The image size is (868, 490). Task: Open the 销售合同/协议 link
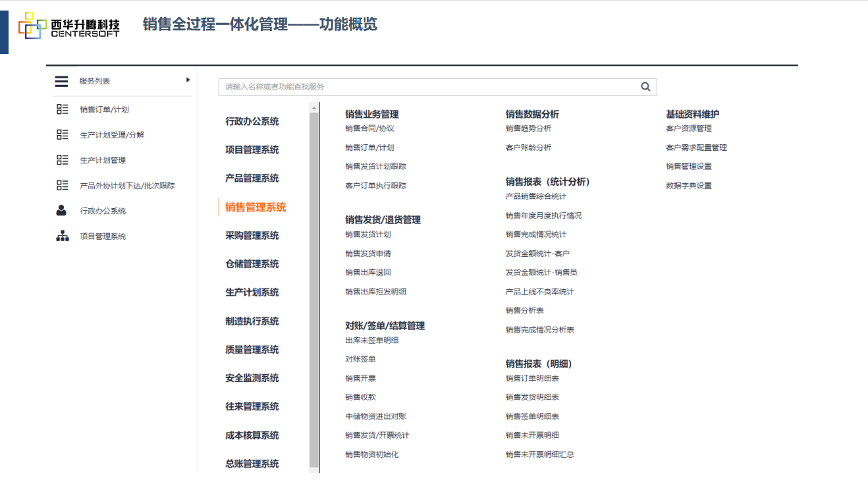369,128
